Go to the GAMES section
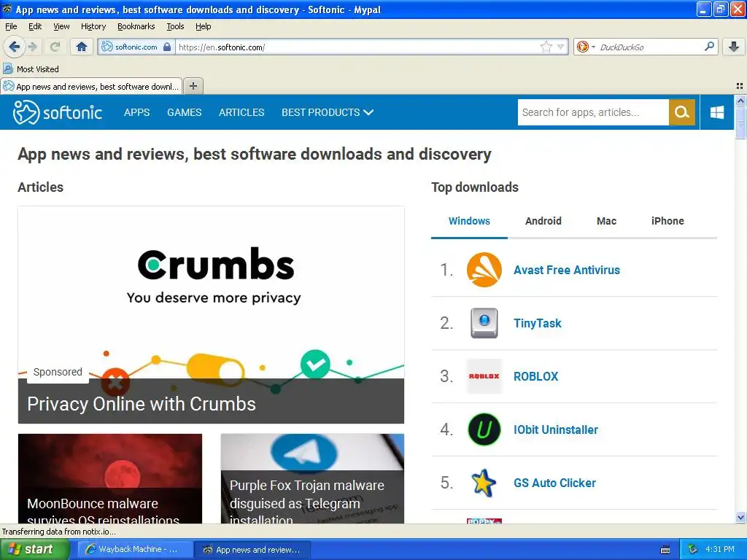The height and width of the screenshot is (560, 747). click(x=185, y=112)
